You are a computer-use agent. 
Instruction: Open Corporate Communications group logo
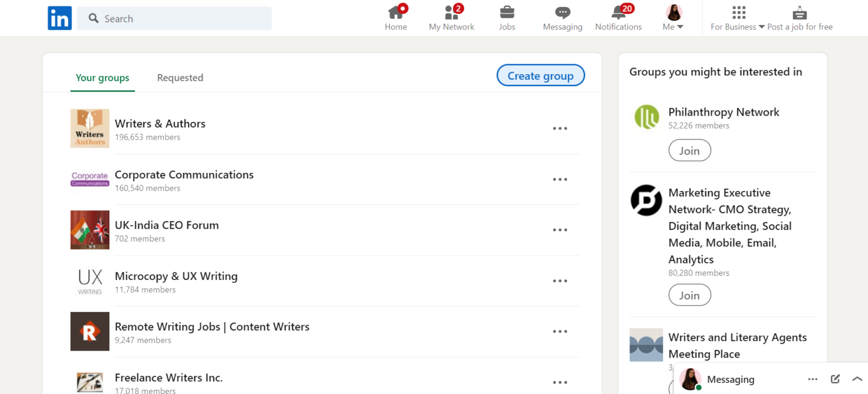pyautogui.click(x=90, y=179)
